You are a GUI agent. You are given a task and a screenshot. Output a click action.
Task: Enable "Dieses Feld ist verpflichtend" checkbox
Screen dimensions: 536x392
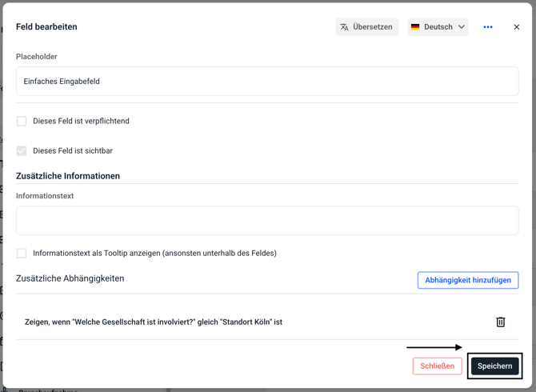click(22, 122)
